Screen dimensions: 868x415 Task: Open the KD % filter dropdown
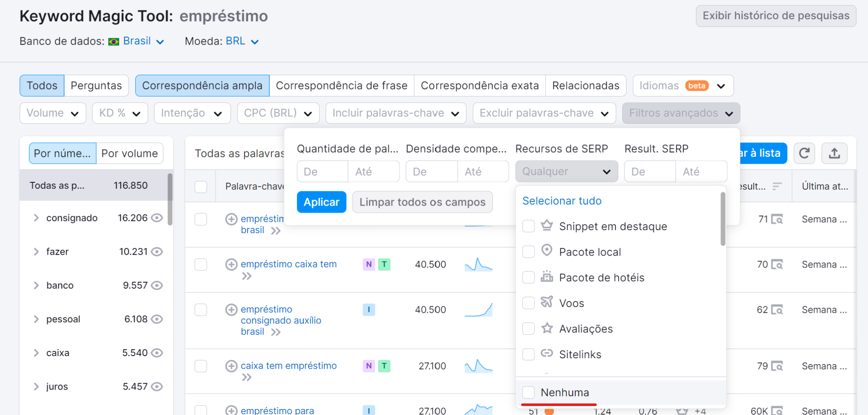click(120, 113)
